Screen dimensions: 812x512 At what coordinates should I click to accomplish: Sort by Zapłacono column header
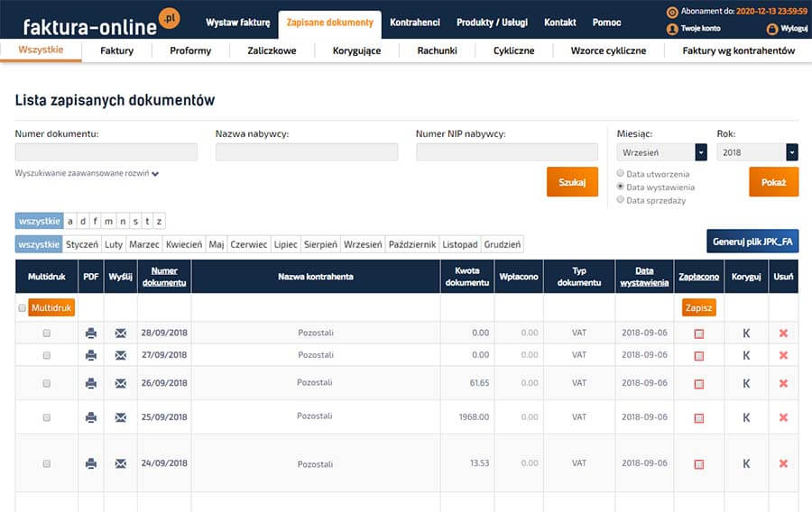(698, 277)
